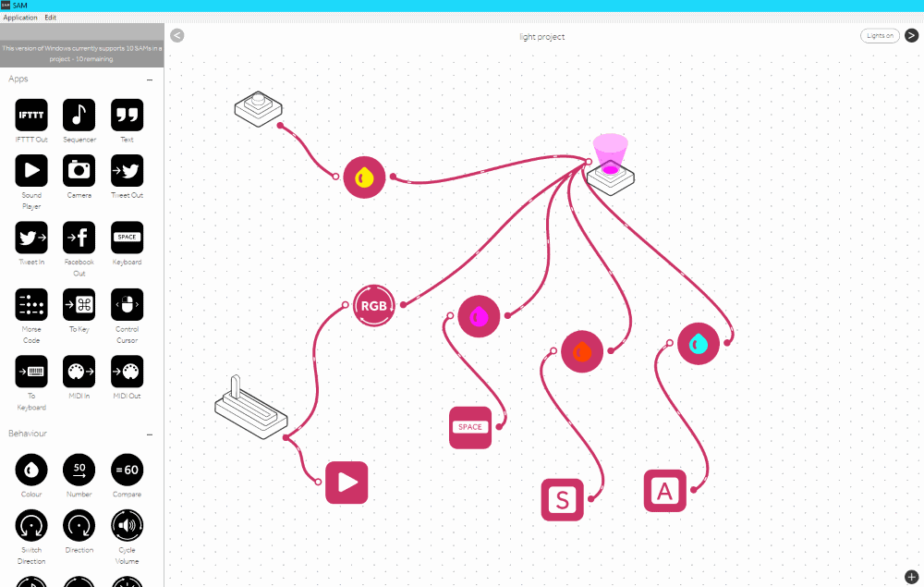The height and width of the screenshot is (587, 924).
Task: Select the Control Cursor app
Action: tap(127, 305)
